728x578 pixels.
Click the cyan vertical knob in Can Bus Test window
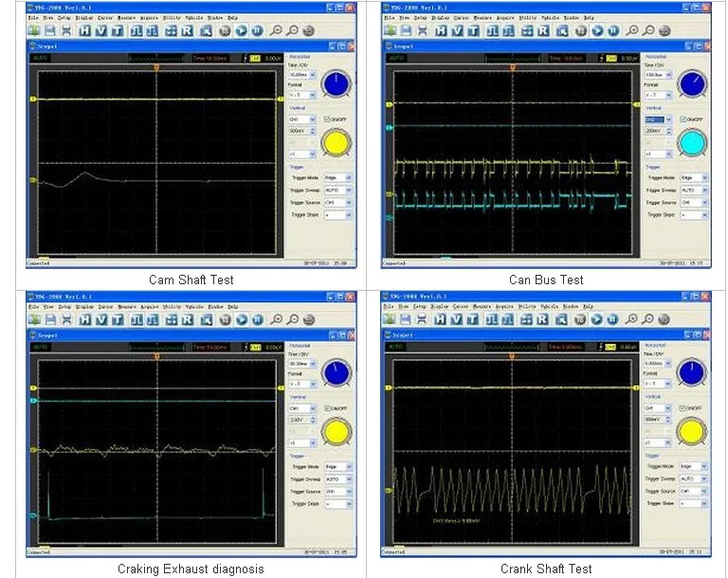coord(692,142)
